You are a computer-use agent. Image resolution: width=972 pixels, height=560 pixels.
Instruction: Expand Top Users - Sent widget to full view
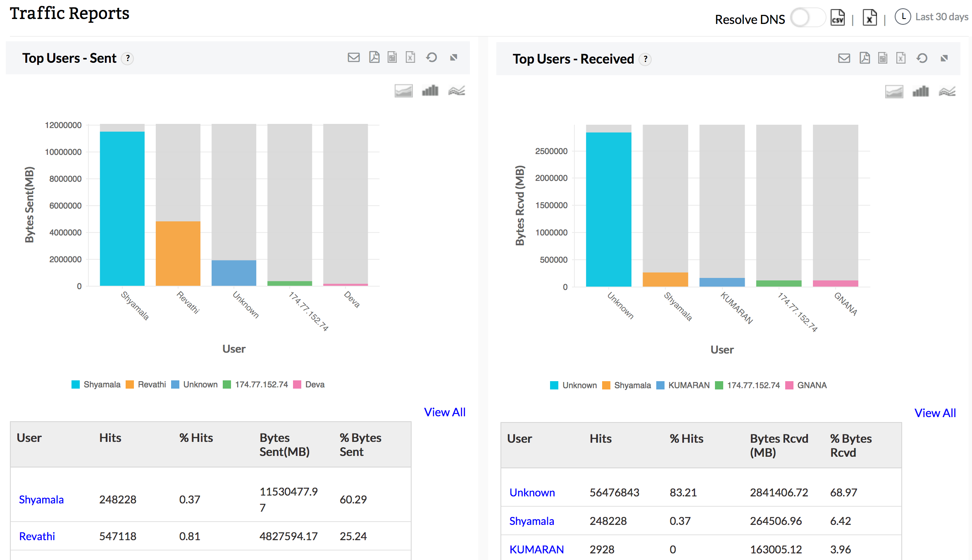click(454, 57)
